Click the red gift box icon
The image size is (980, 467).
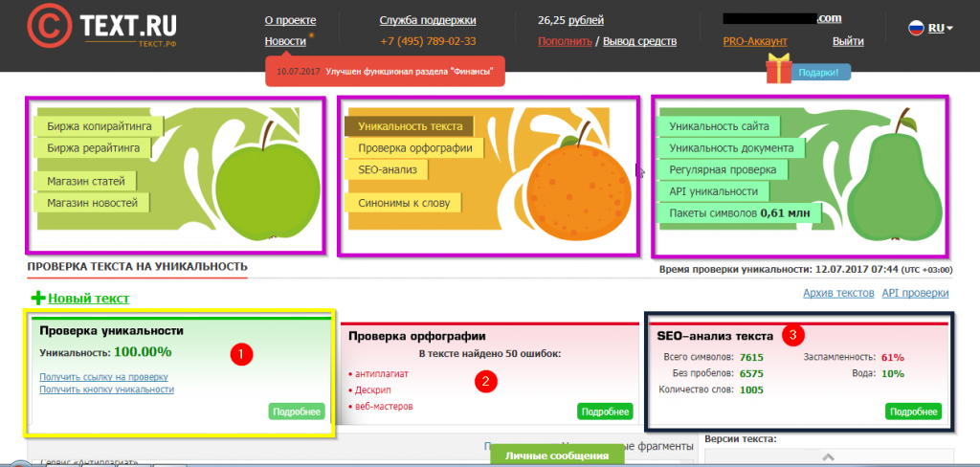click(779, 69)
